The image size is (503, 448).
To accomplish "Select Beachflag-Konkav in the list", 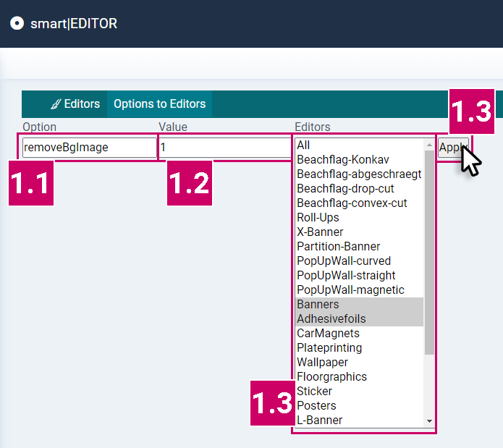I will pos(359,160).
